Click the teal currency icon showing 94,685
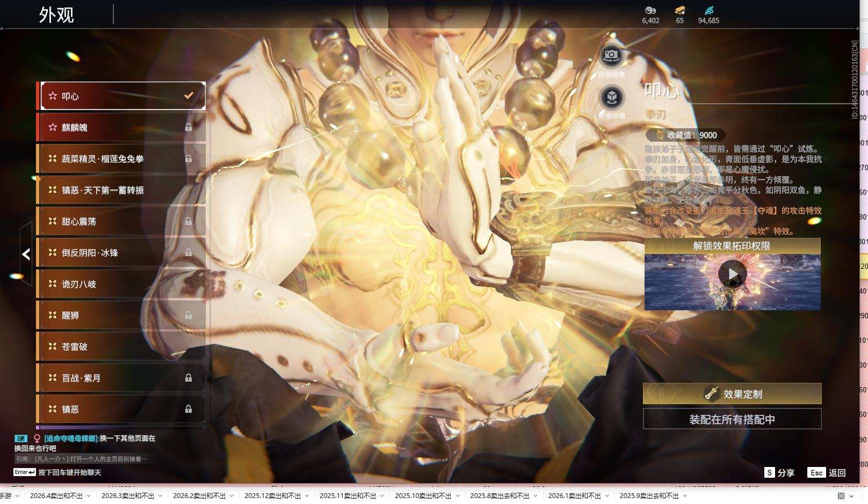 point(708,10)
